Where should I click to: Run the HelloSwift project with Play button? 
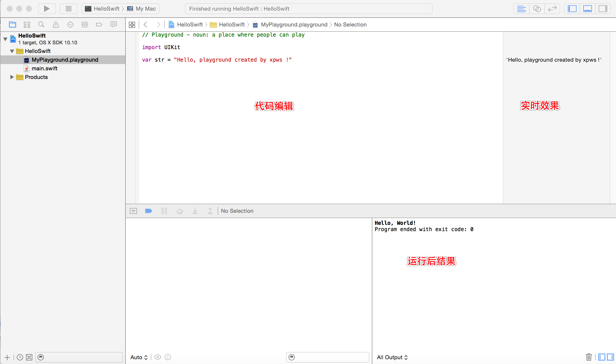click(x=47, y=9)
